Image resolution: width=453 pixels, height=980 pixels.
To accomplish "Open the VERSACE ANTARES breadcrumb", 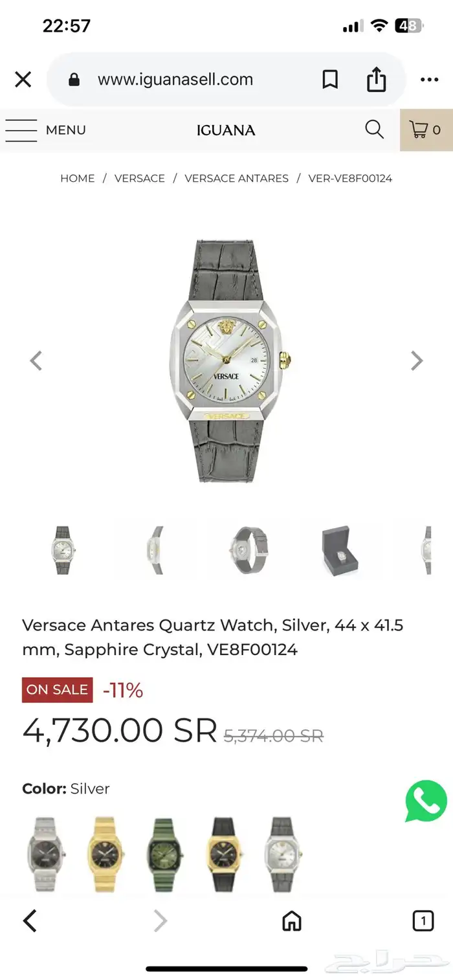I will pos(236,178).
